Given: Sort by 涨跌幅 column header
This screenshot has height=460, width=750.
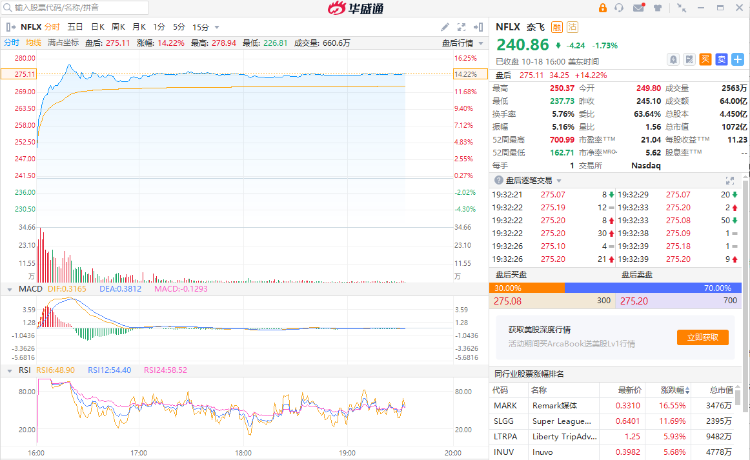Looking at the screenshot, I should click(675, 390).
